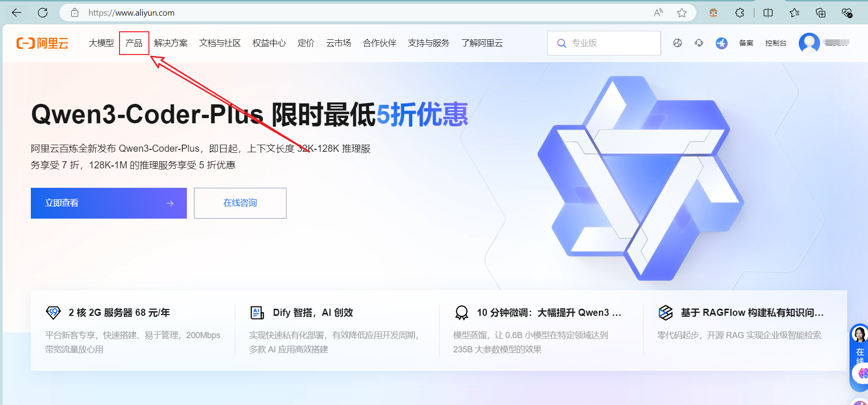Click the 立即查看 button

coord(109,203)
